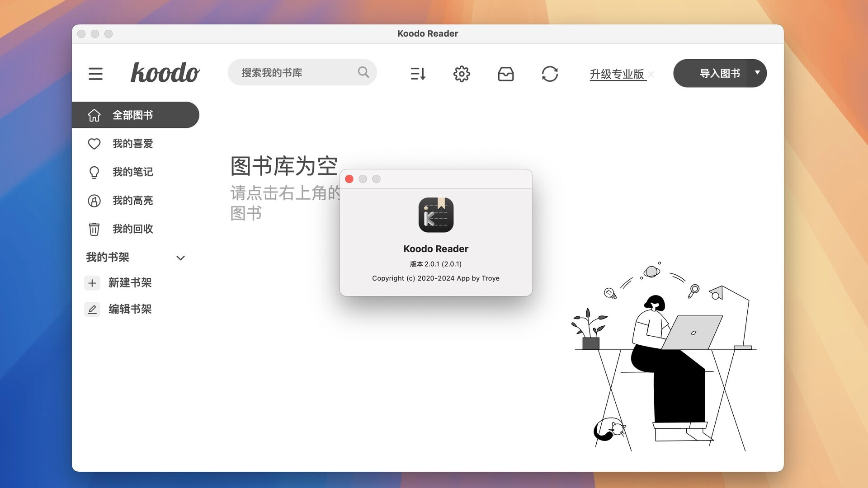The height and width of the screenshot is (488, 868).
Task: Open the 升级专业版 upgrade link
Action: [x=617, y=74]
